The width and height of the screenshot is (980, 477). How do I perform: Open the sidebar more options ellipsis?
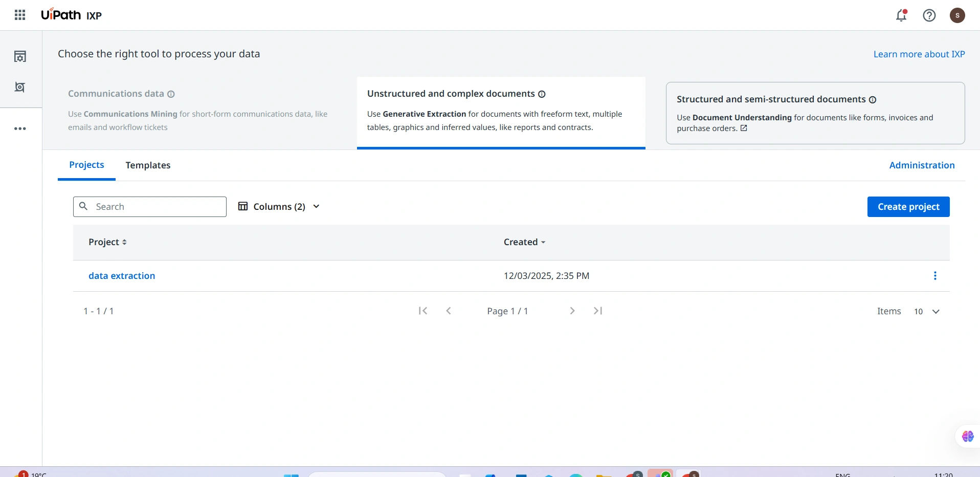coord(20,128)
